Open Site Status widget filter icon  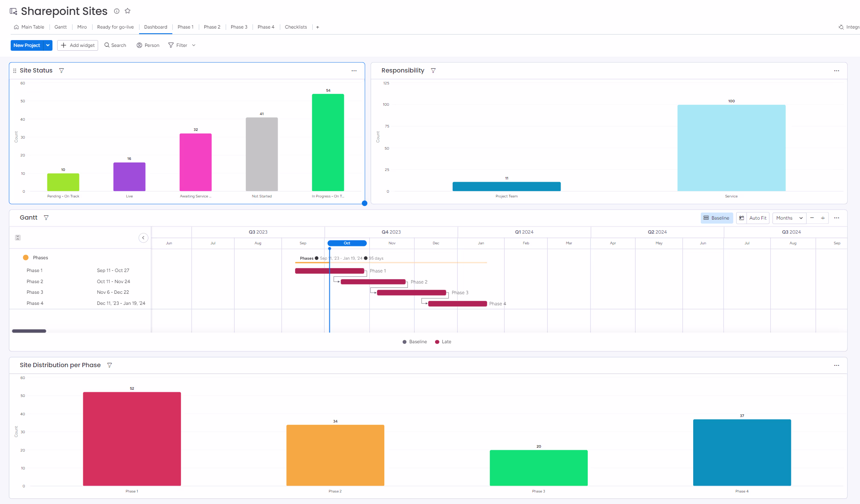point(61,70)
